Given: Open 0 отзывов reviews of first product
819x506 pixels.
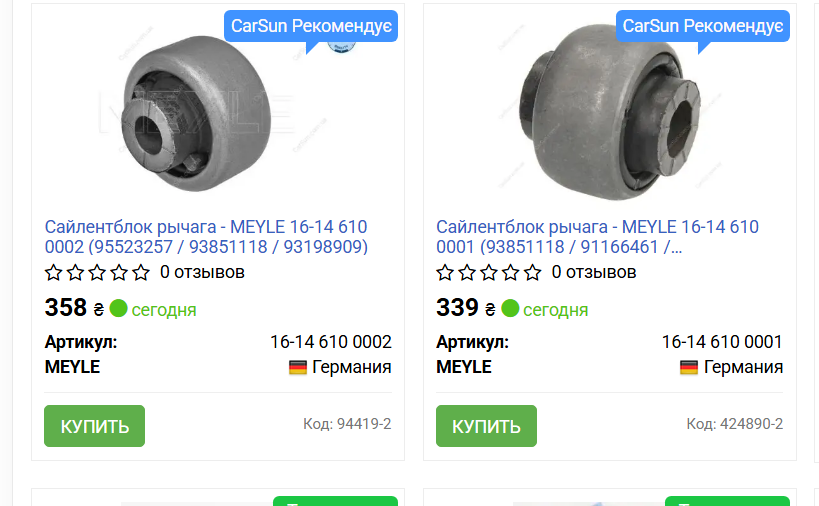Looking at the screenshot, I should 202,273.
